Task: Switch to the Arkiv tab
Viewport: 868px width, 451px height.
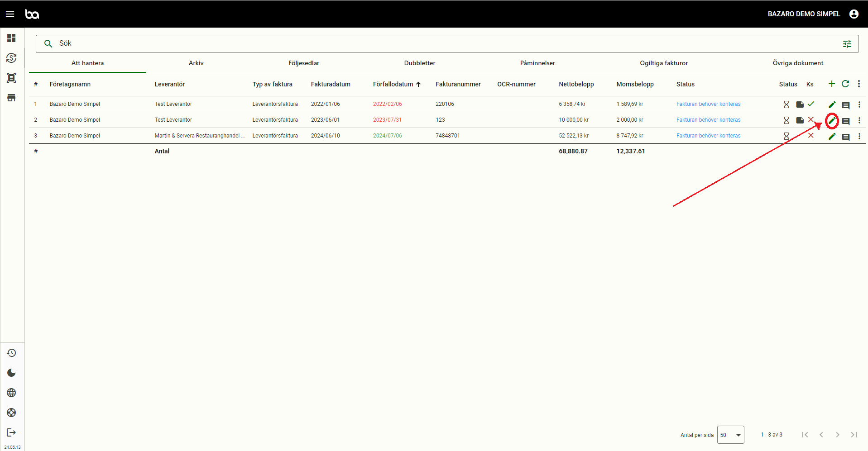Action: coord(196,63)
